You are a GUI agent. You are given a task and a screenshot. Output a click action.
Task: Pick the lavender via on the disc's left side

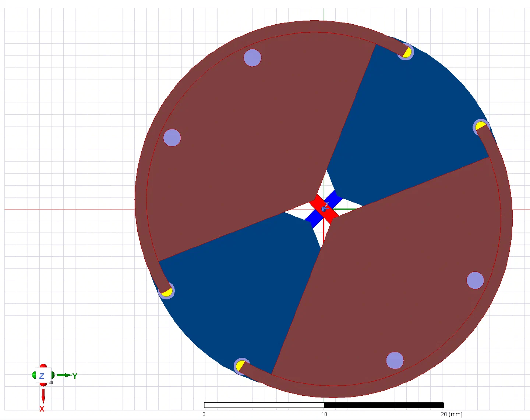coord(172,138)
